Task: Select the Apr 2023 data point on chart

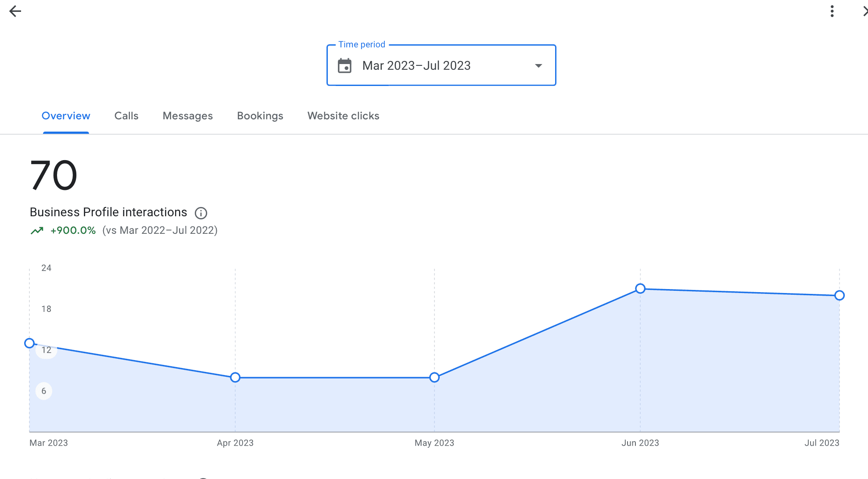Action: [x=235, y=377]
